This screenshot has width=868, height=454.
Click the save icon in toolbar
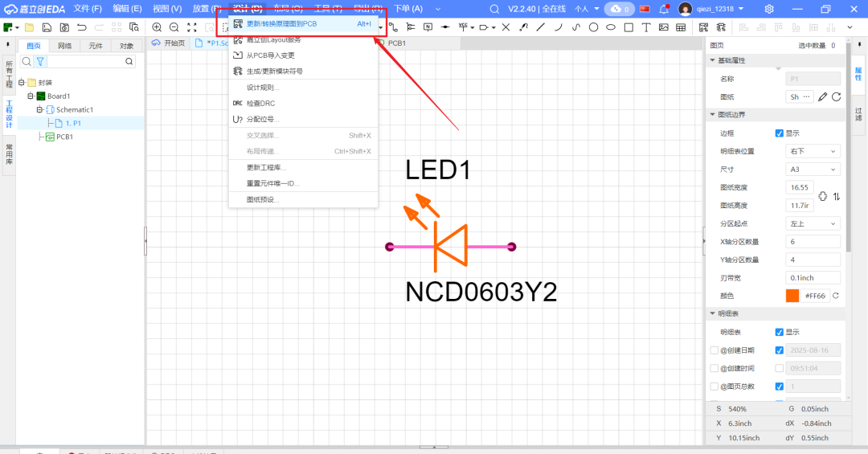47,27
